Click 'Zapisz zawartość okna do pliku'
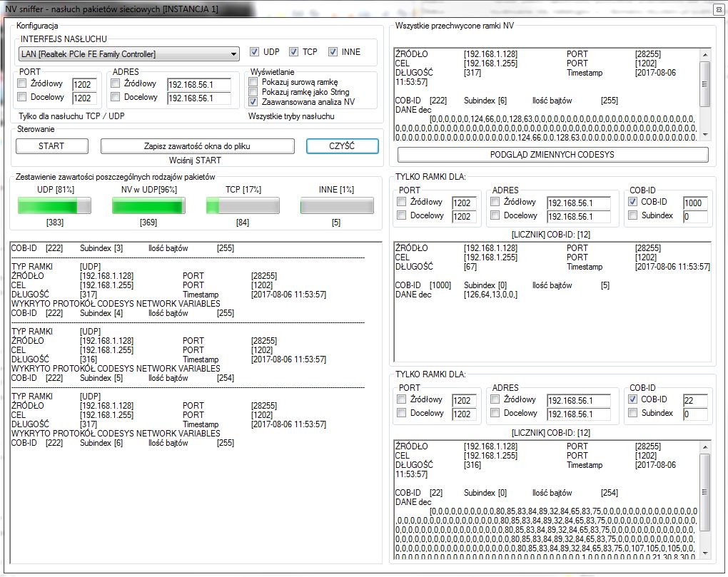This screenshot has width=728, height=577. (x=197, y=146)
